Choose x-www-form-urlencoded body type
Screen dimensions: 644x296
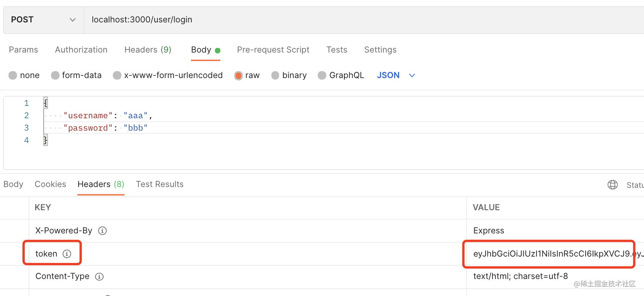point(117,75)
